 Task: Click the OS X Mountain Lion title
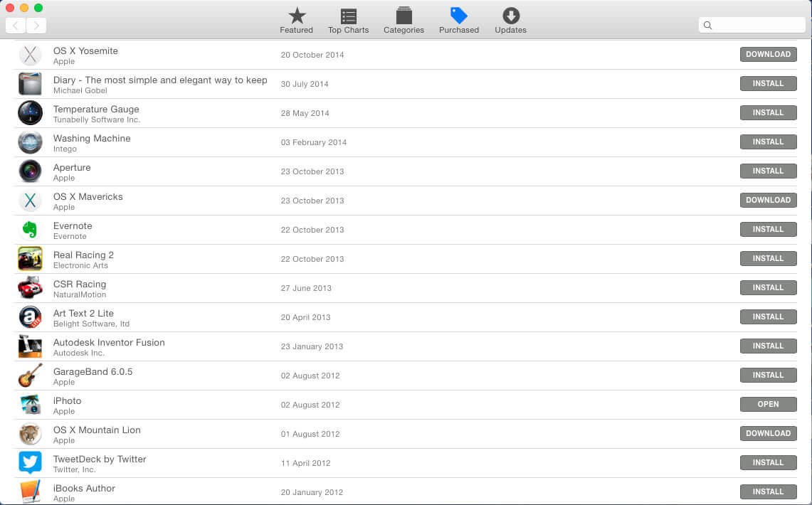[97, 430]
